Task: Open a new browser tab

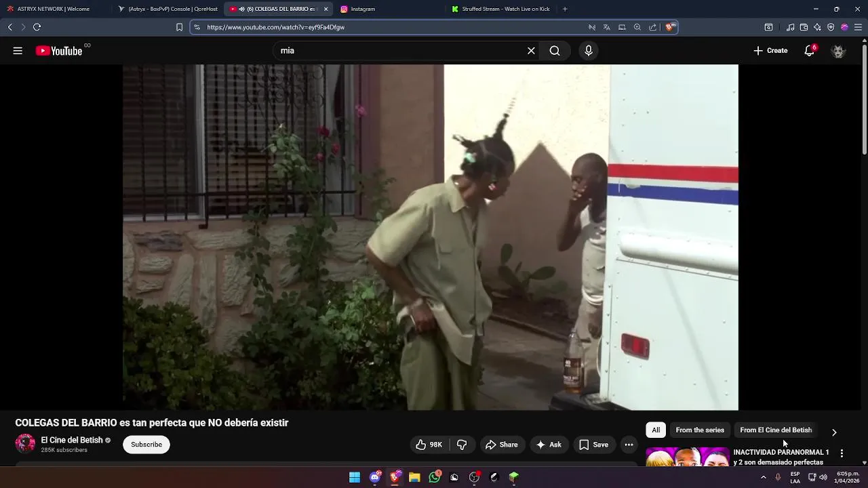Action: (565, 9)
